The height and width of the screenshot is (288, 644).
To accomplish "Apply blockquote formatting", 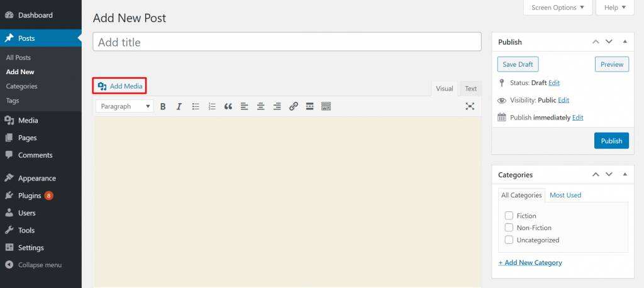I will point(228,106).
